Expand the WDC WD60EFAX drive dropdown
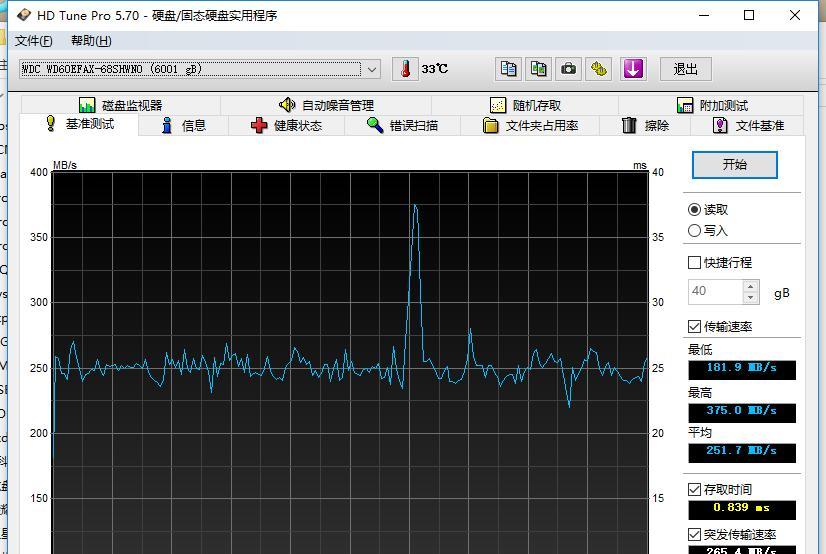The height and width of the screenshot is (554, 826). 372,69
